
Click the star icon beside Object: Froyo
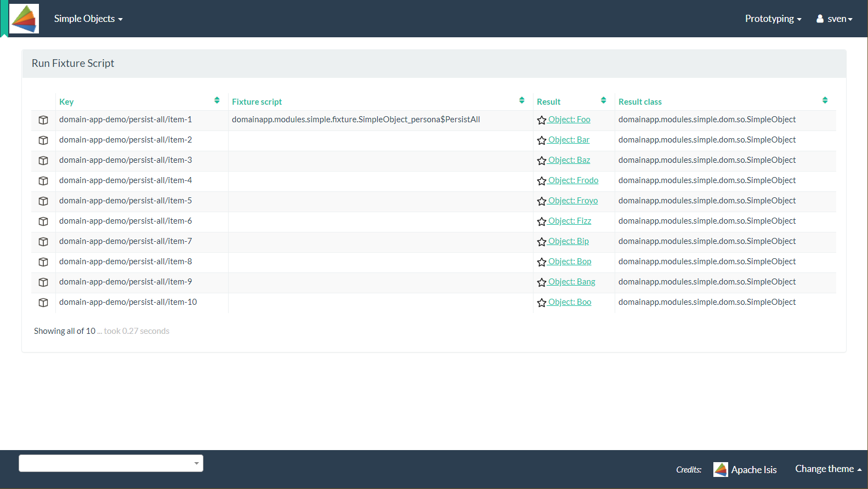tap(542, 201)
